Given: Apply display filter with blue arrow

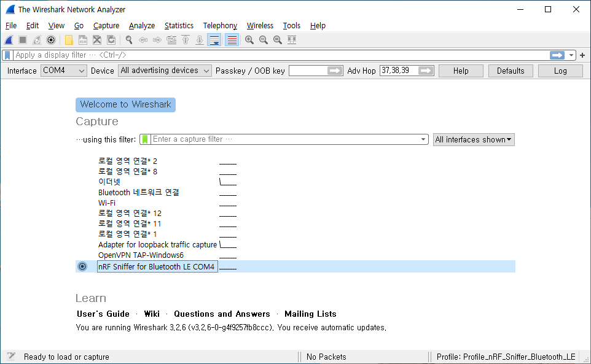Looking at the screenshot, I should [557, 55].
